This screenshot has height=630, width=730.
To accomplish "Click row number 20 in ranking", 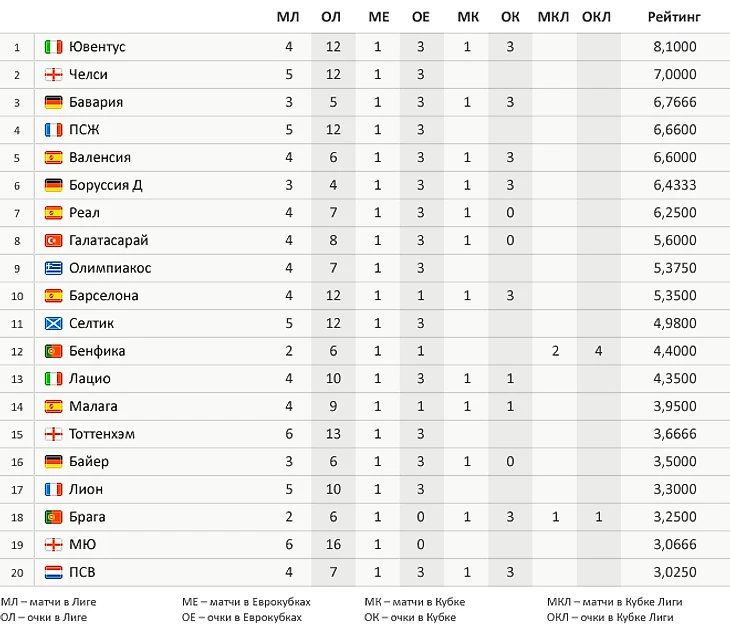I will (x=17, y=573).
